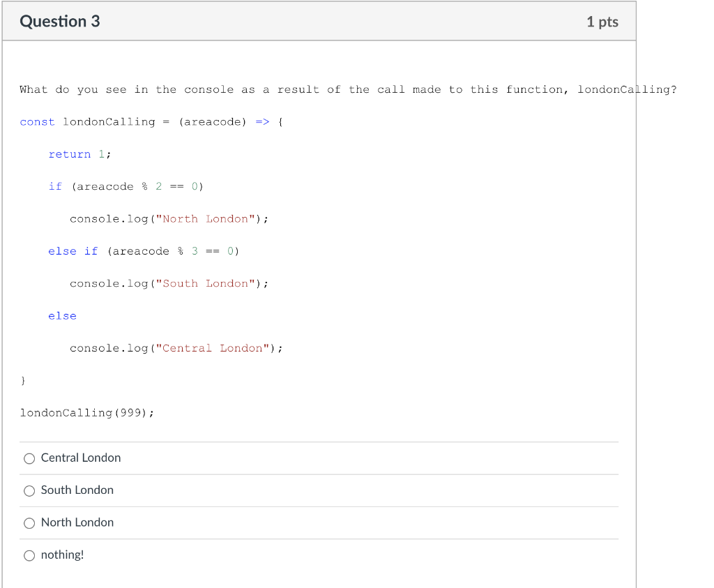714x588 pixels.
Task: Select the North London radio button
Action: point(29,523)
